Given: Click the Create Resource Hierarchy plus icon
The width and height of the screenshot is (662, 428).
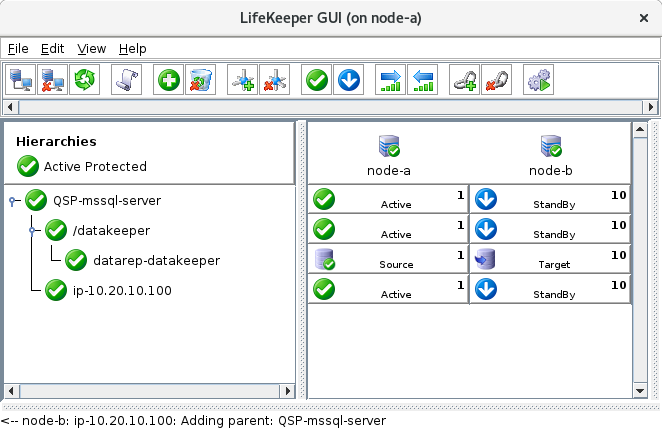Looking at the screenshot, I should [x=169, y=81].
